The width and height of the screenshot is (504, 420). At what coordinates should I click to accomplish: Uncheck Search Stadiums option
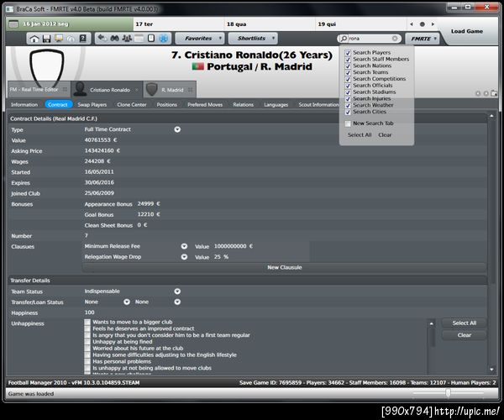tap(348, 92)
